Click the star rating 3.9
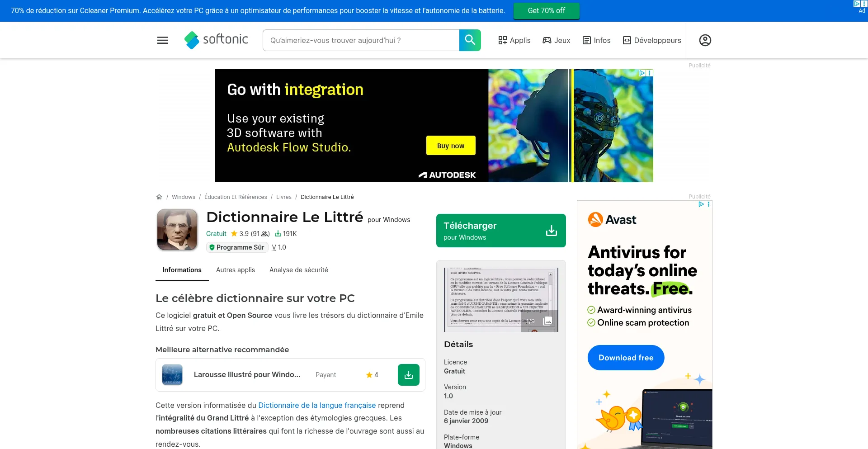 [239, 234]
